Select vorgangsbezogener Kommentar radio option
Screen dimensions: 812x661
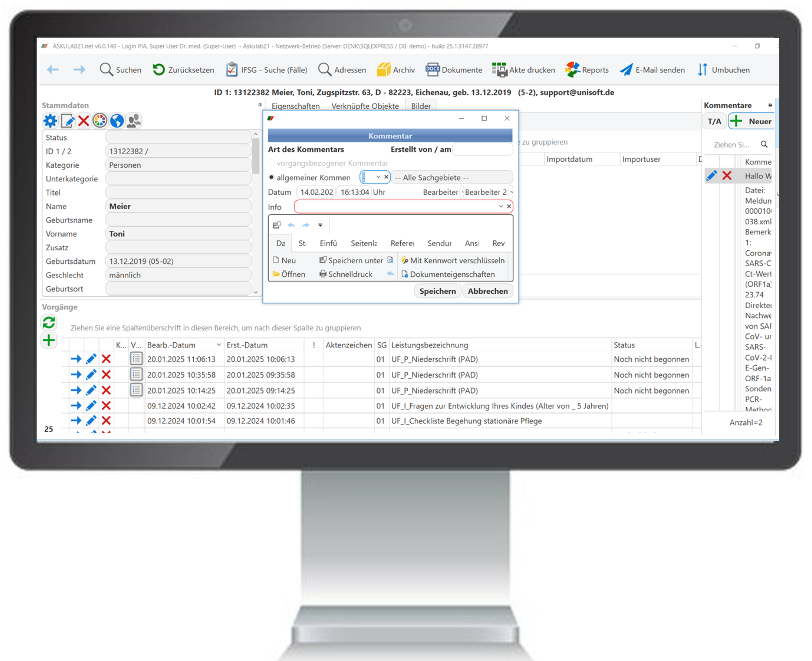[x=271, y=163]
